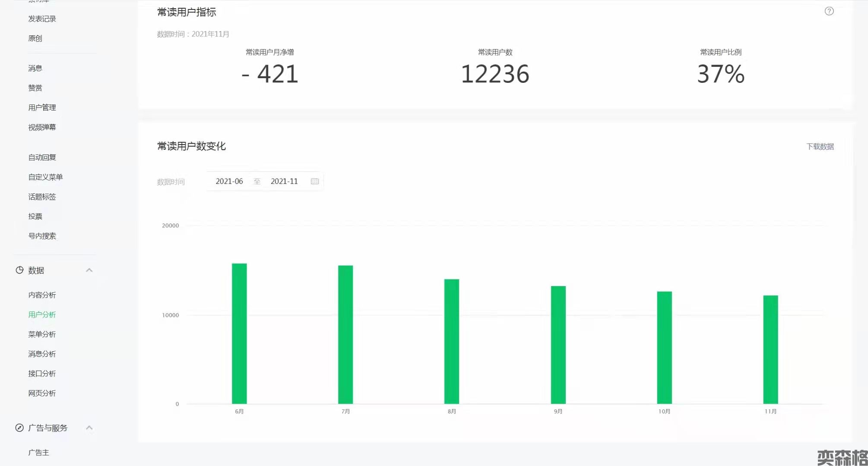
Task: Select 用户分析 in the sidebar
Action: pyautogui.click(x=42, y=315)
